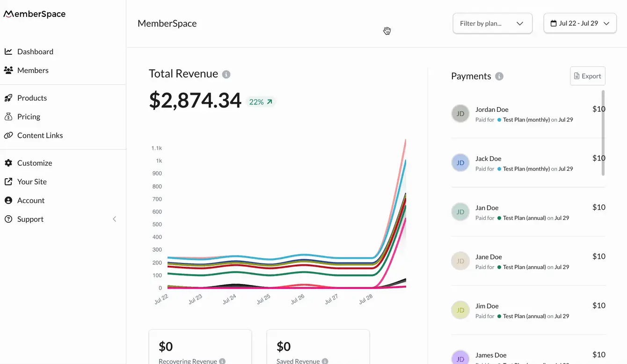
Task: Click the Jul 28 chart axis label
Action: (x=365, y=299)
